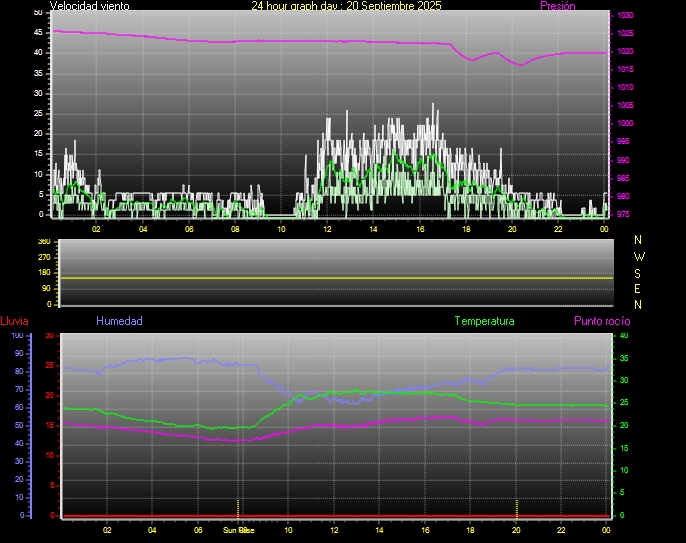Viewport: 686px width, 543px height.
Task: Click the Sun Rise marker on bottom axis
Action: [x=238, y=530]
